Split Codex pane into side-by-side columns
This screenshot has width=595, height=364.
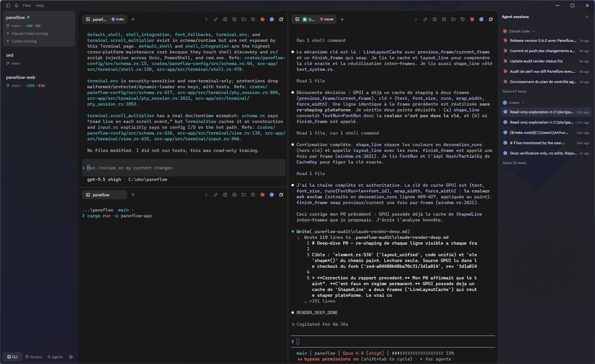tap(225, 19)
